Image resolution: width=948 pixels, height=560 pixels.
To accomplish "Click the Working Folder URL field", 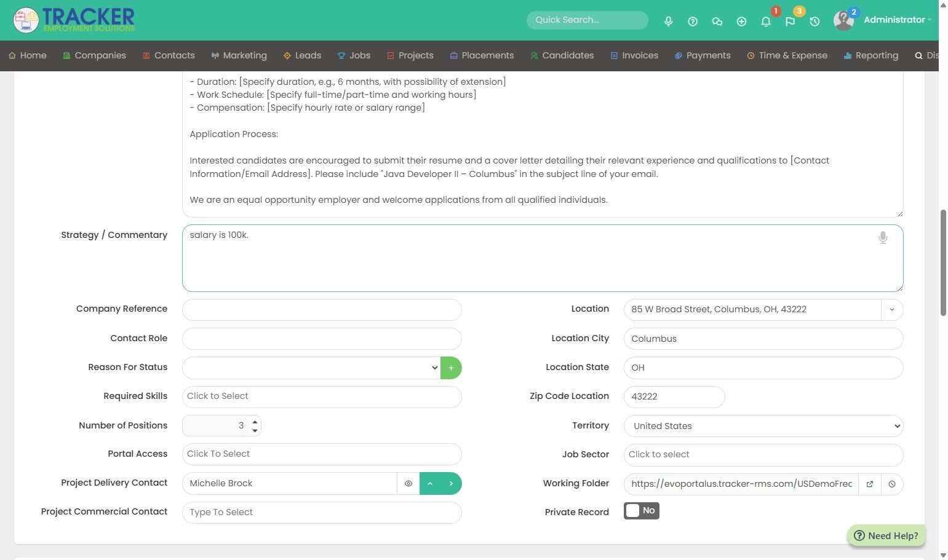I will [741, 484].
